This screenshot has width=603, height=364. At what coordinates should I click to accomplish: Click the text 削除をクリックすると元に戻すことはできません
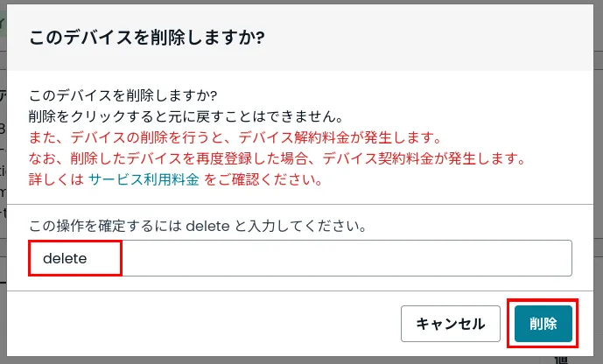[185, 116]
